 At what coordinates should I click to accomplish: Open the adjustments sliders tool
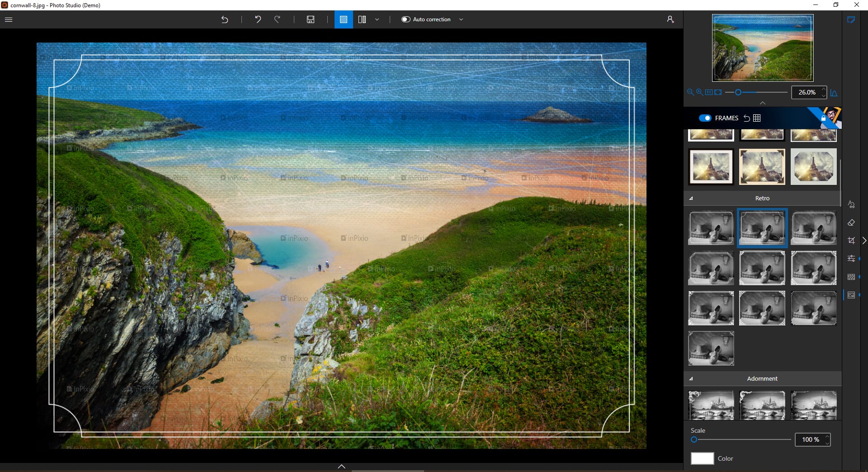coord(851,259)
